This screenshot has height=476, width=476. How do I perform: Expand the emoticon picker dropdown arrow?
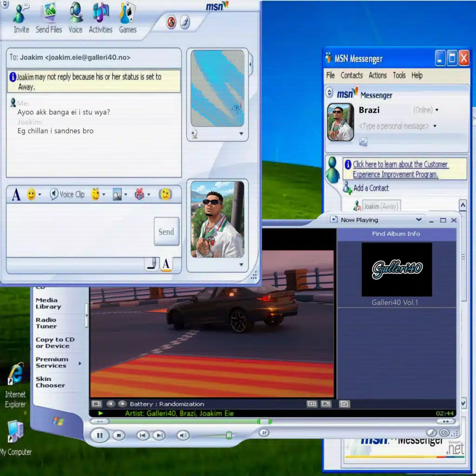click(x=40, y=195)
